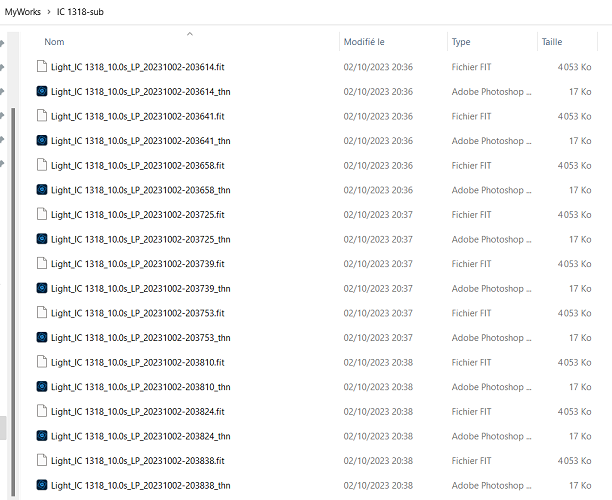Select file Light_IC 1318_10.0s_LP_20231002-203838_thn
612x500 pixels.
tap(141, 485)
